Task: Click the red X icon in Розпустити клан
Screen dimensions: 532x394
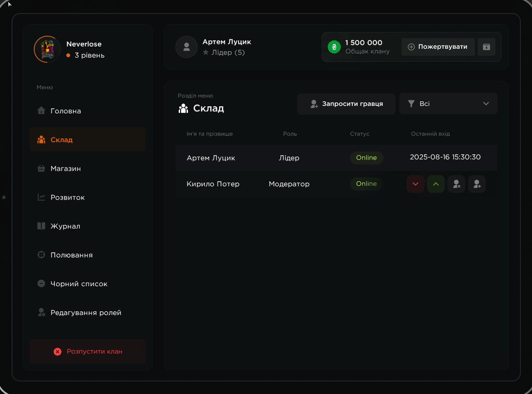Action: coord(58,352)
